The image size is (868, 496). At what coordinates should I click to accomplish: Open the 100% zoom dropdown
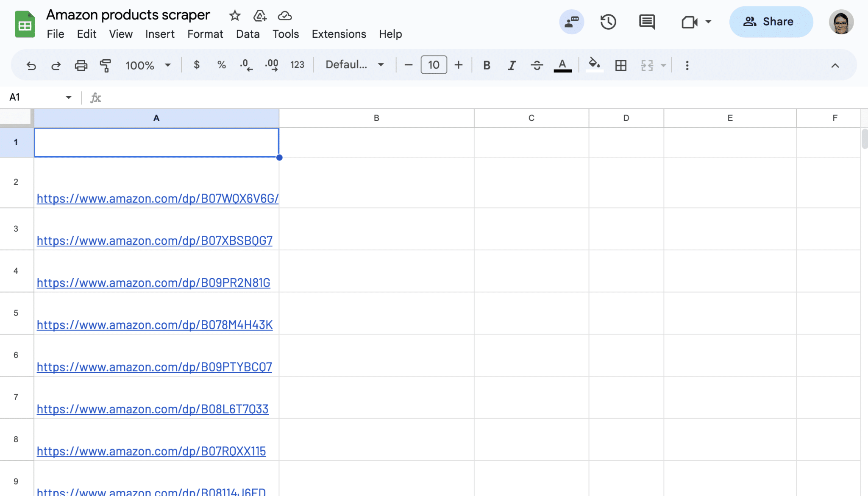coord(148,65)
